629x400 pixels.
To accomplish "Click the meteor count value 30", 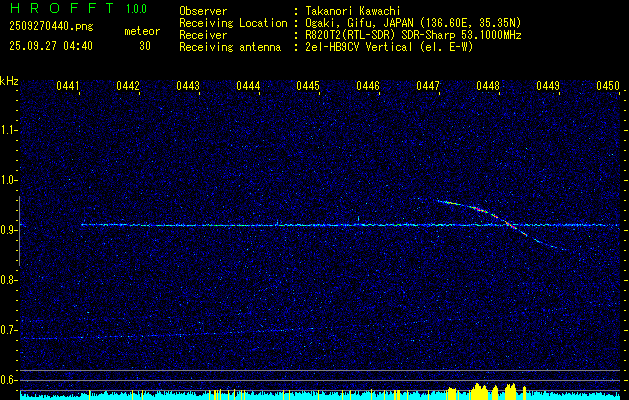I will click(145, 46).
